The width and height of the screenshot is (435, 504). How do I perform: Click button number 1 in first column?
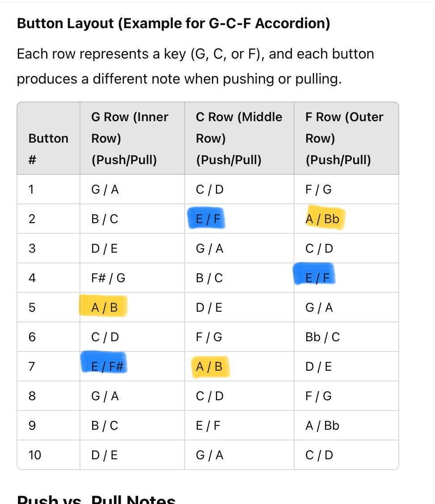[x=31, y=190]
